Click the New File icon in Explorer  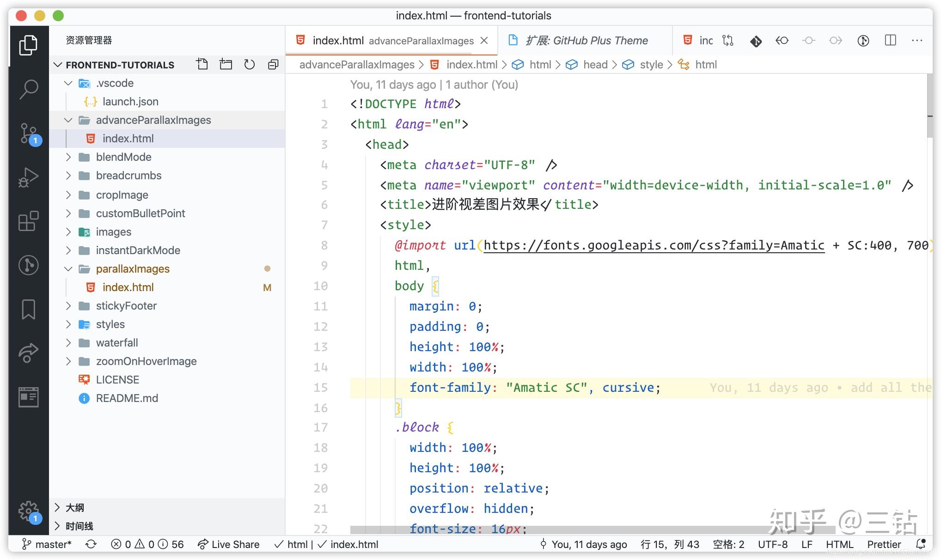(202, 64)
